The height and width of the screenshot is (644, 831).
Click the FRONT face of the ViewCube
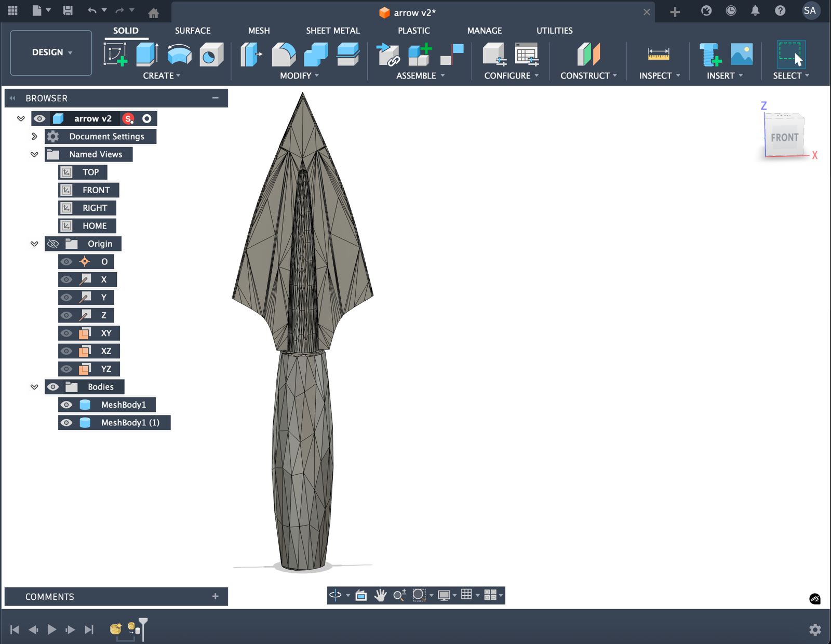pos(785,137)
